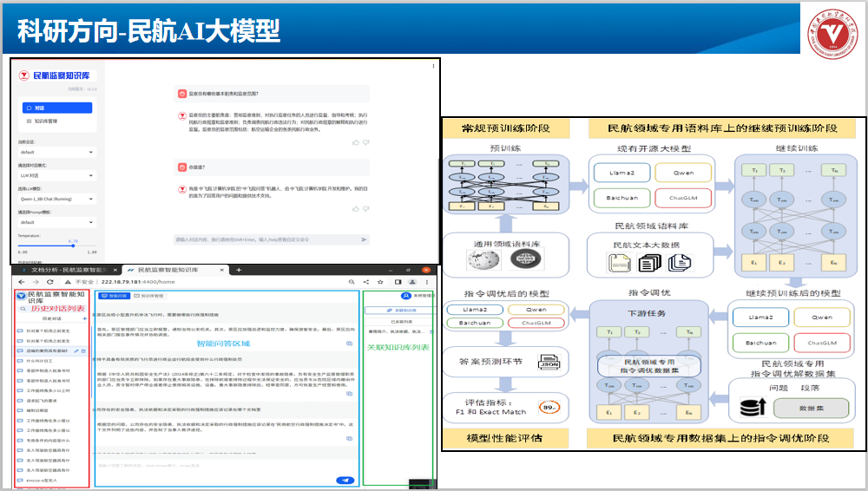Screen dimensions: 868x491
Task: Select the blue 对话 sidebar button
Action: 56,108
